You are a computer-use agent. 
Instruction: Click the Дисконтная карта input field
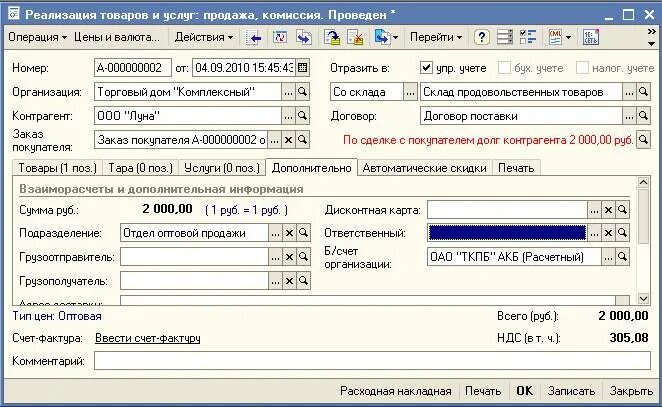click(507, 210)
